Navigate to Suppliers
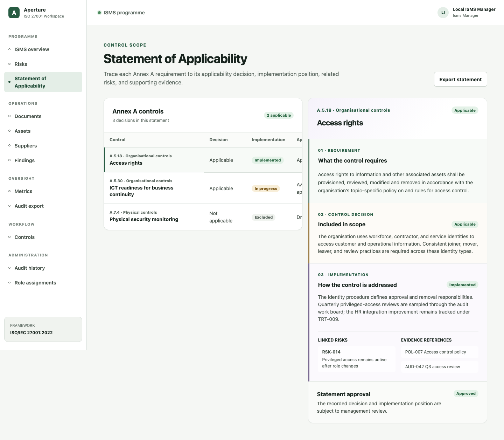Screen dimensions: 504x440 point(43,146)
